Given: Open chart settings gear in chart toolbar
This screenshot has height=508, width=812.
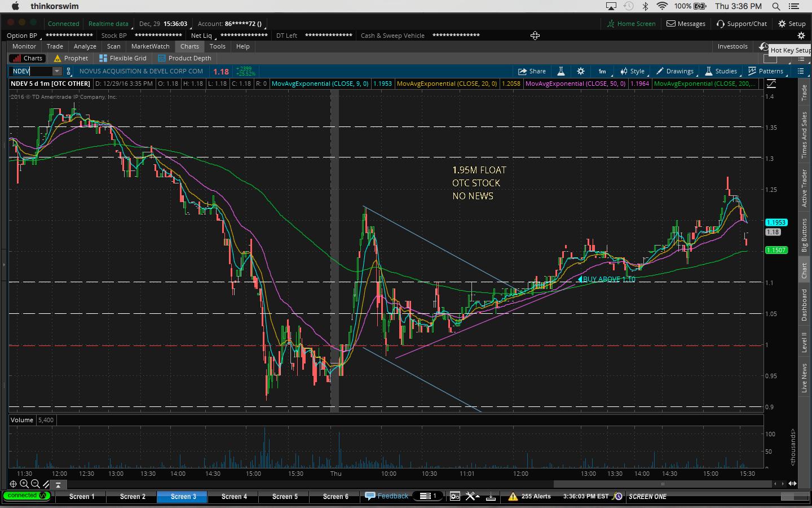Looking at the screenshot, I should pyautogui.click(x=581, y=71).
